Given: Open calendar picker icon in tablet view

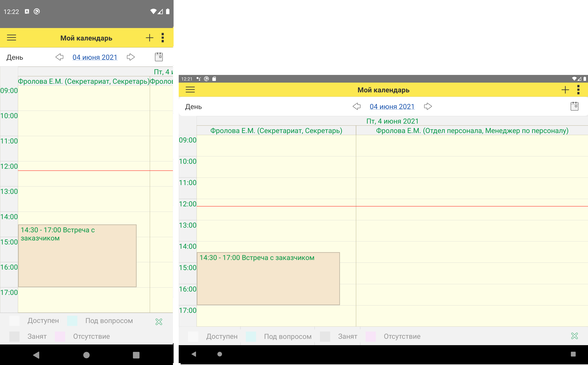Looking at the screenshot, I should [574, 106].
